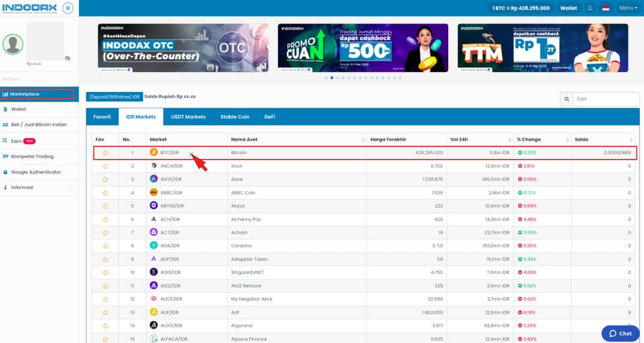Image resolution: width=644 pixels, height=343 pixels.
Task: Click the ADP coin icon
Action: pos(153,259)
